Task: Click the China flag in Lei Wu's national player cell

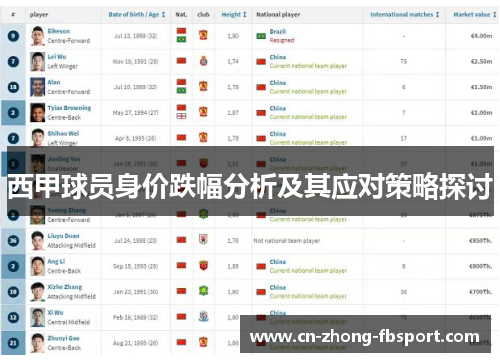Action: tap(261, 61)
